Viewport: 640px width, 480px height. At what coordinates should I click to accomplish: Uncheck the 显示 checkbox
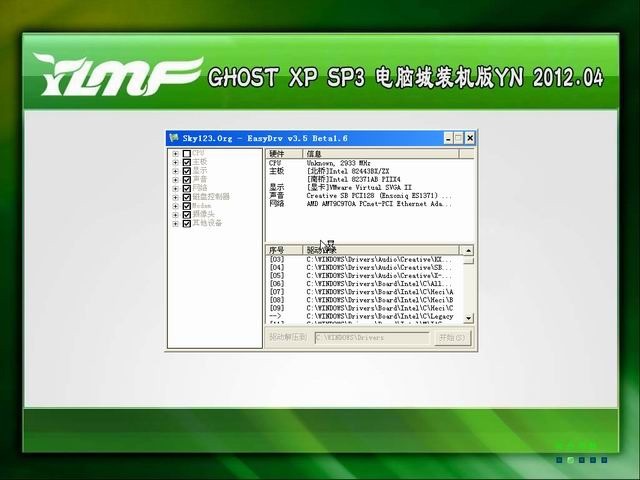click(x=187, y=171)
